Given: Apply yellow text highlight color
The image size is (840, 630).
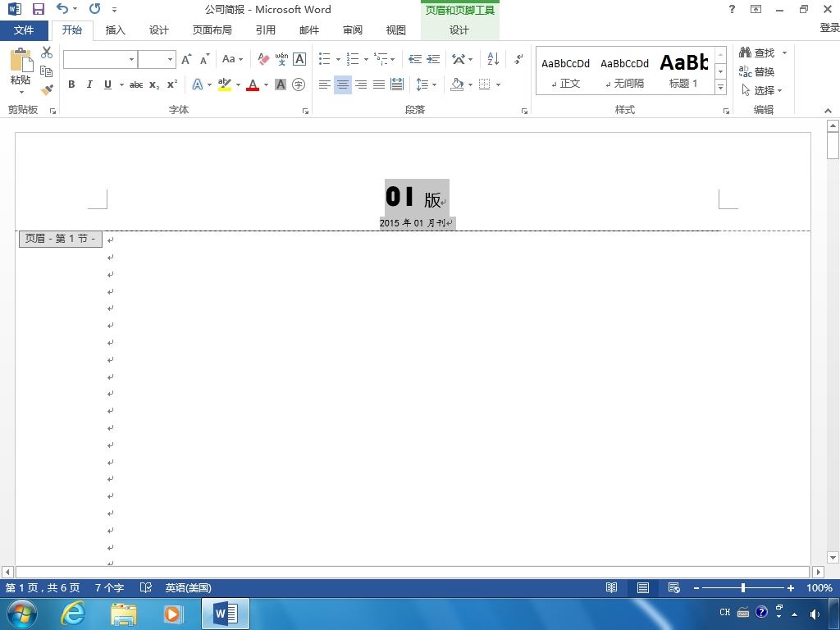Looking at the screenshot, I should tap(225, 84).
